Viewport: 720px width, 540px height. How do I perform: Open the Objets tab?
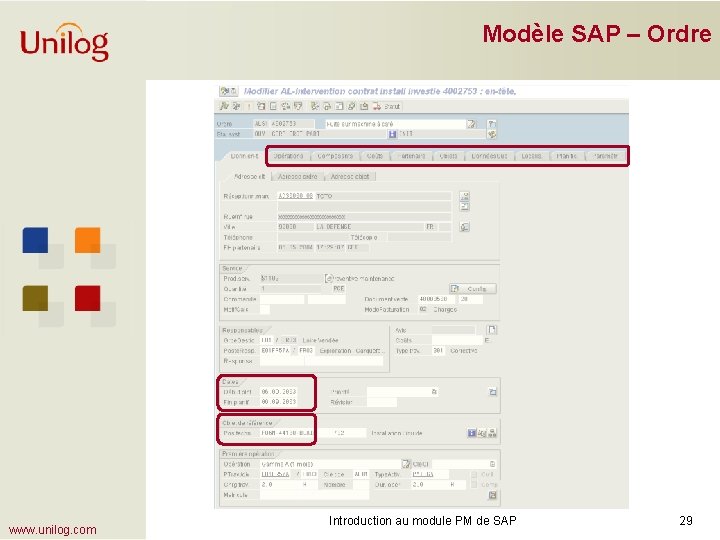[x=448, y=156]
